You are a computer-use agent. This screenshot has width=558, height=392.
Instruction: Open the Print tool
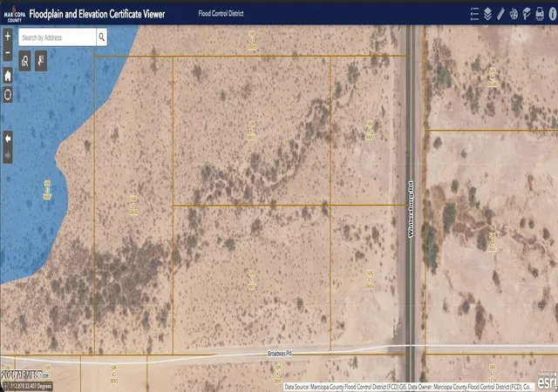click(540, 14)
